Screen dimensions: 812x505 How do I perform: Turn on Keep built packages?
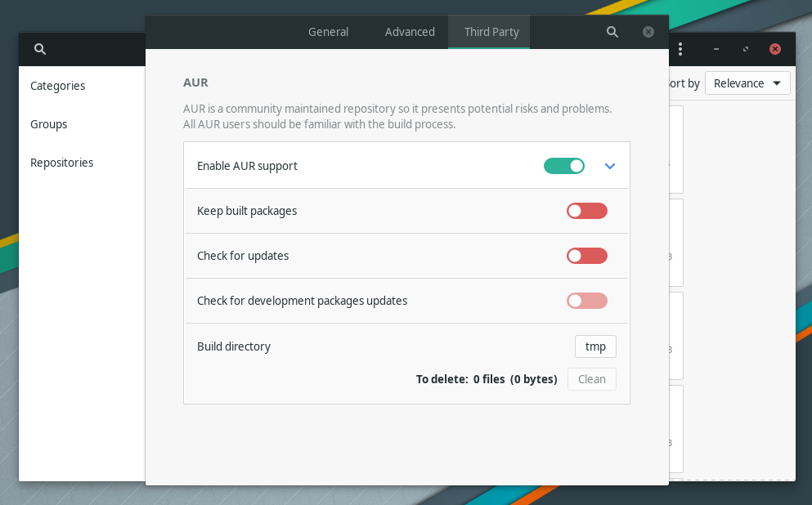pyautogui.click(x=587, y=211)
